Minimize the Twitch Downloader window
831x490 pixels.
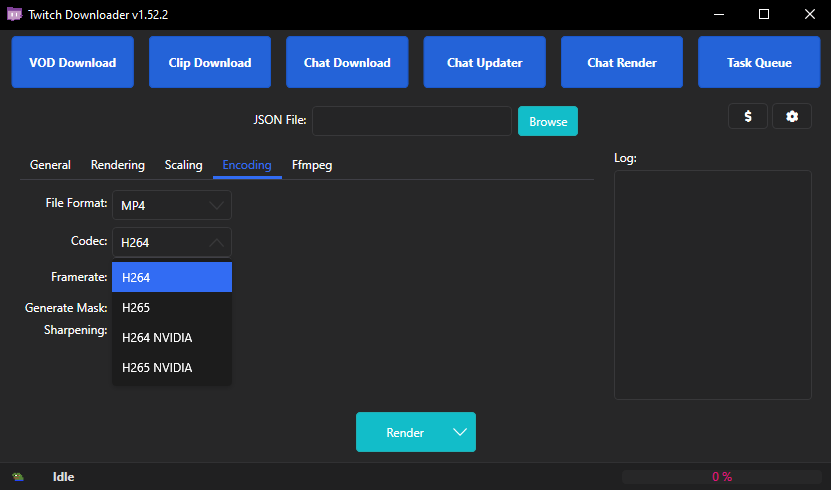coord(719,14)
